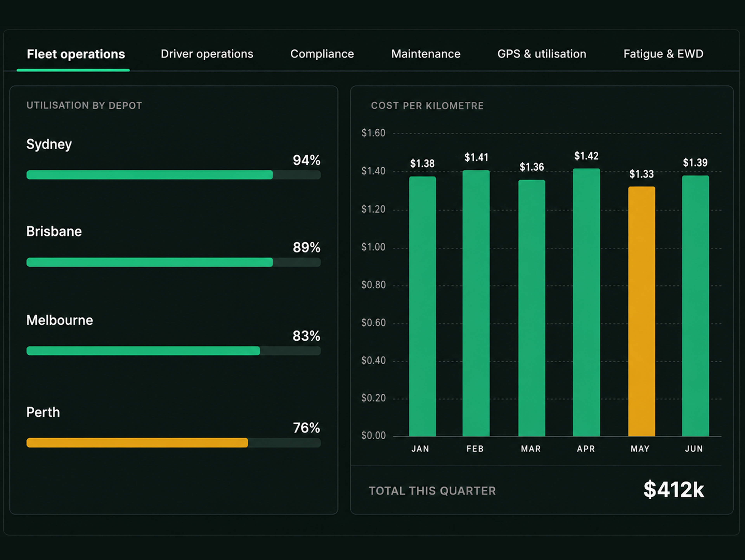
Task: Click the JAN bar in cost chart
Action: pos(422,306)
